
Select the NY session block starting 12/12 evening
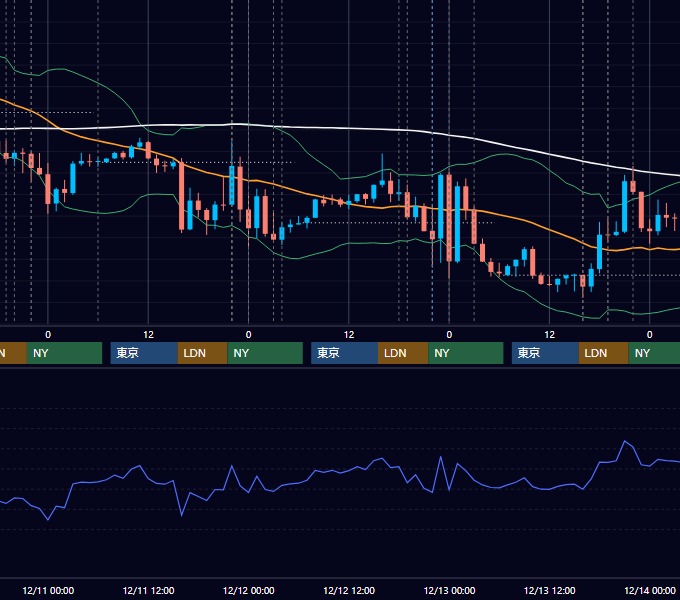click(466, 353)
